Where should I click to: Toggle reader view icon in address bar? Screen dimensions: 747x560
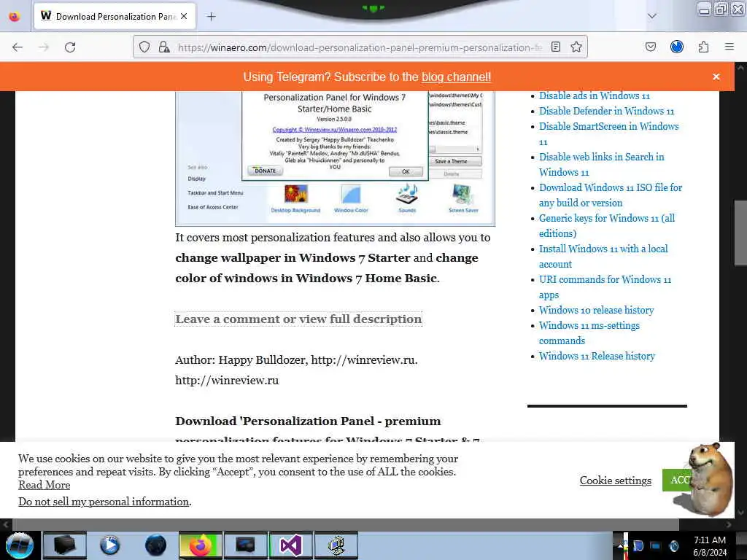tap(555, 47)
